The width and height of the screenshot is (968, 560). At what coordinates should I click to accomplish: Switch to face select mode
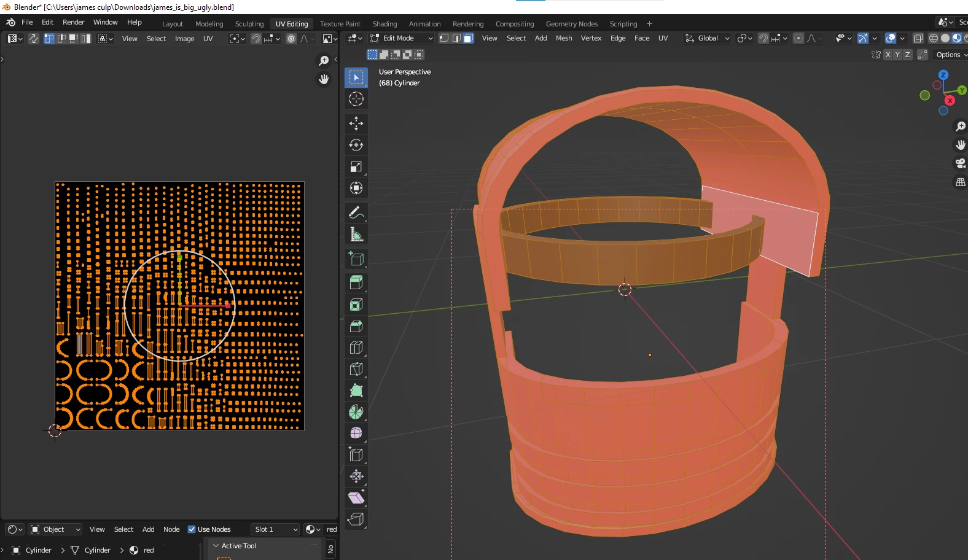tap(468, 38)
